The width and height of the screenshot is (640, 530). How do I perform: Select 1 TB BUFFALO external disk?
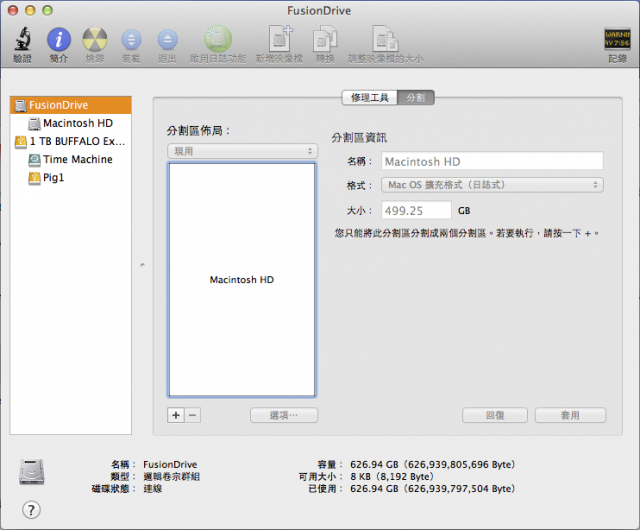coord(71,141)
